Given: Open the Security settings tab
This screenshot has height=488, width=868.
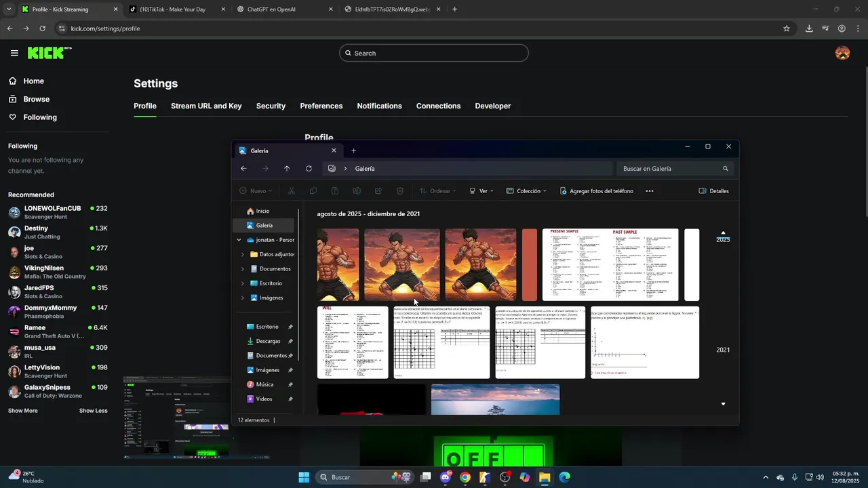Looking at the screenshot, I should pyautogui.click(x=271, y=106).
